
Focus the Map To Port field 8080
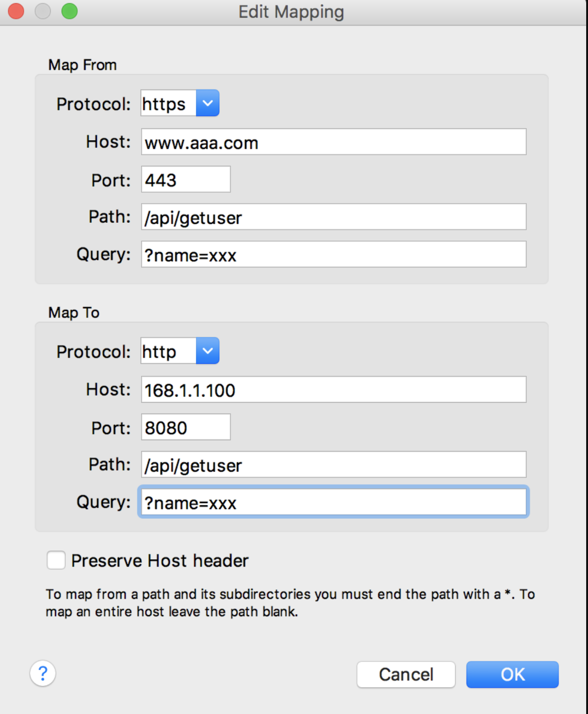186,427
